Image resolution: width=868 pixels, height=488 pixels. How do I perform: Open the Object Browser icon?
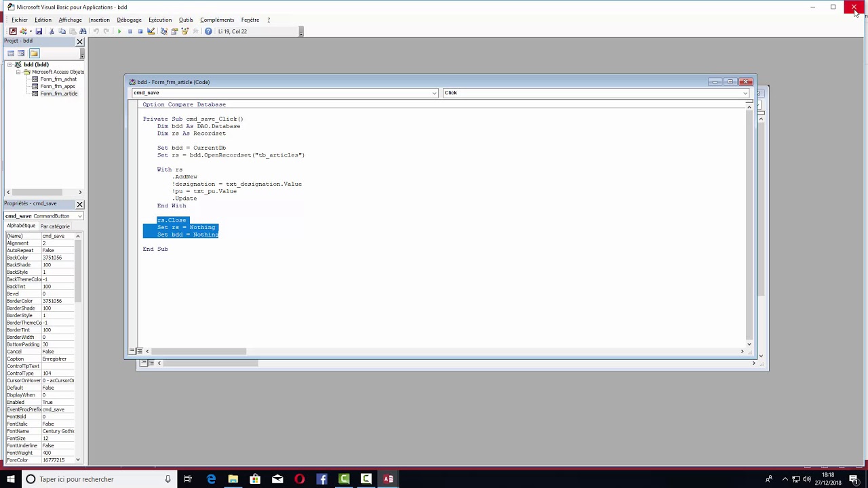(184, 31)
